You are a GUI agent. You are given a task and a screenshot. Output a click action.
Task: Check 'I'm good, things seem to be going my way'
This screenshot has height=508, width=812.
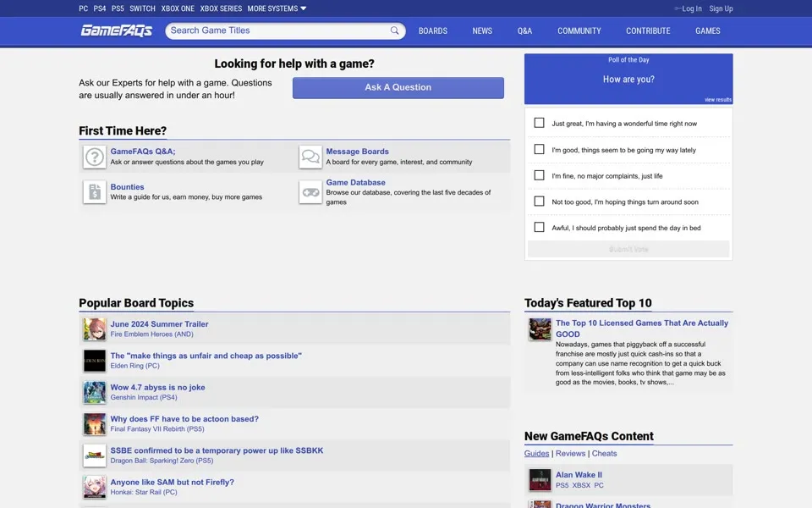(539, 149)
